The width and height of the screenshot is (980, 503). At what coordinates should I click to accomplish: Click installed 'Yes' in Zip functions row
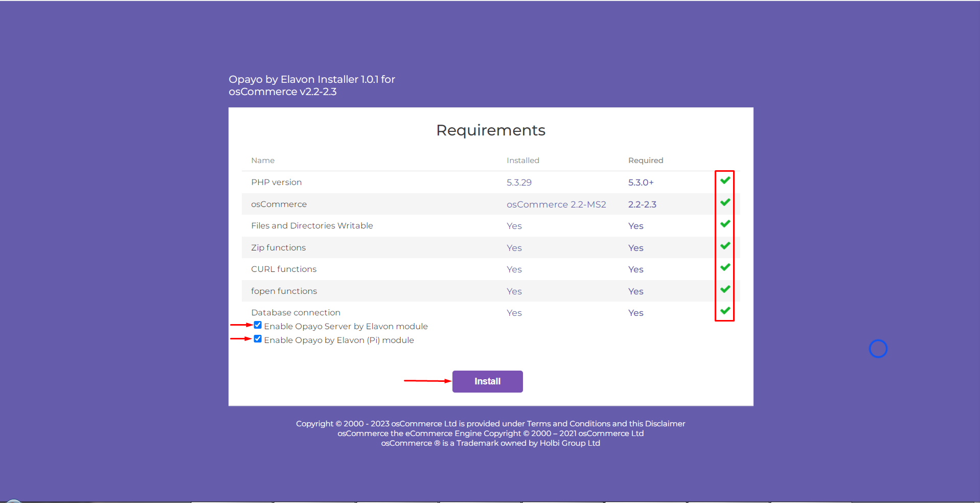pos(514,248)
